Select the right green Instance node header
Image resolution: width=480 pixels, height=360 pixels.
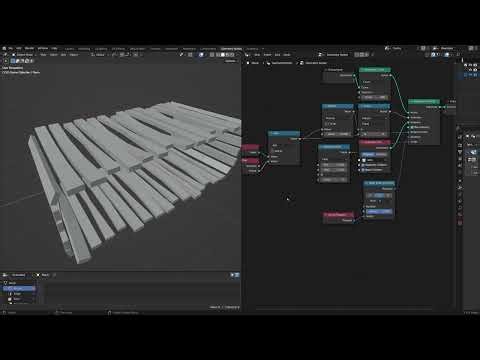[424, 101]
